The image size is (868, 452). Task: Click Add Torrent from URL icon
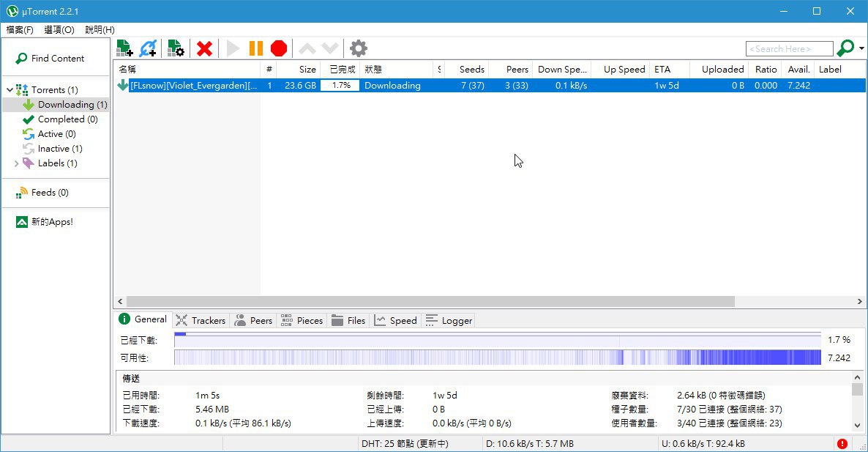coord(148,48)
